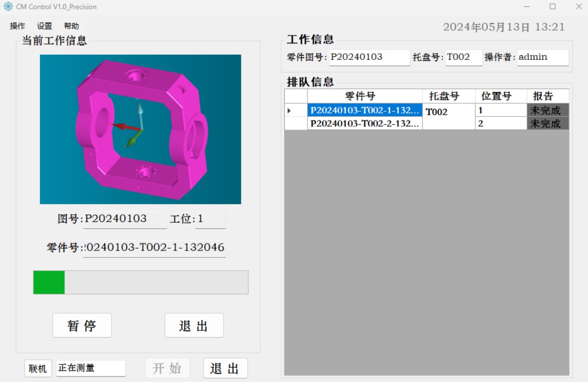Click the green measurement progress bar
588x382 pixels.
pyautogui.click(x=141, y=282)
